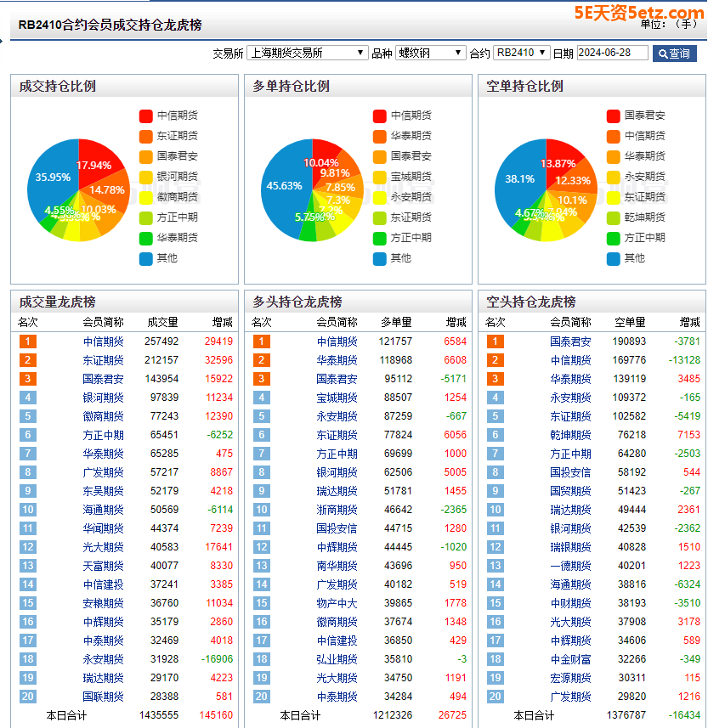The image size is (708, 728).
Task: Click the rank 20 badge in 空头持仓龙虎榜
Action: [495, 697]
